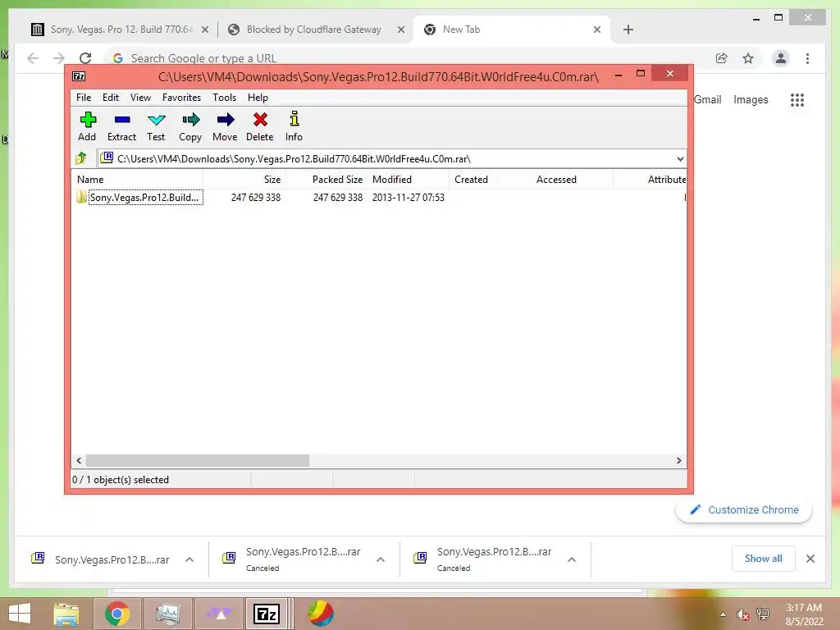Open the Images link

pos(751,99)
